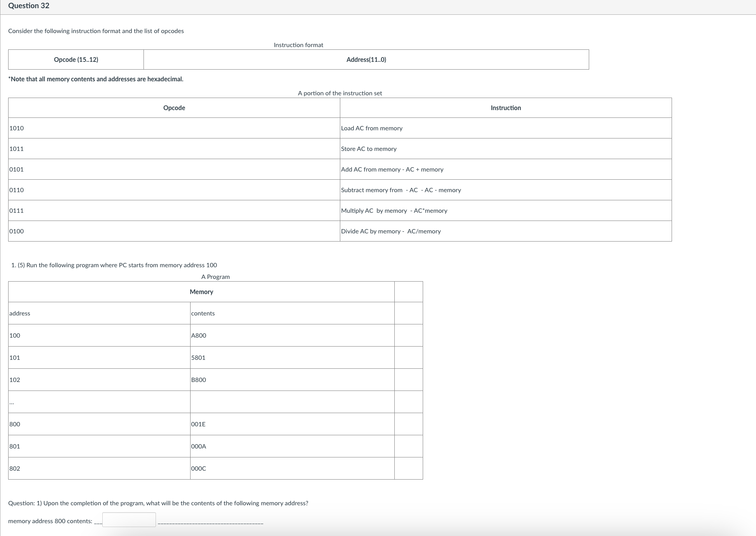Click the Memory table header

(x=201, y=292)
